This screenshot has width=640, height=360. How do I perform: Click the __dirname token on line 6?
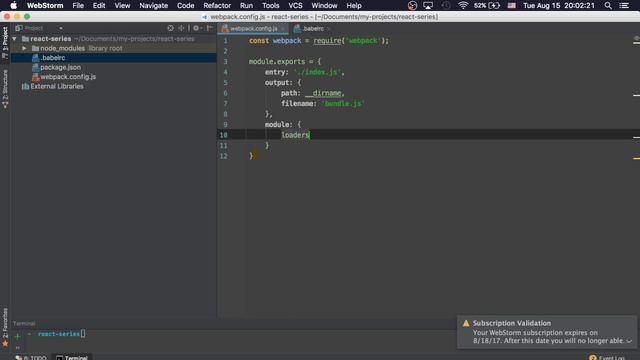324,93
